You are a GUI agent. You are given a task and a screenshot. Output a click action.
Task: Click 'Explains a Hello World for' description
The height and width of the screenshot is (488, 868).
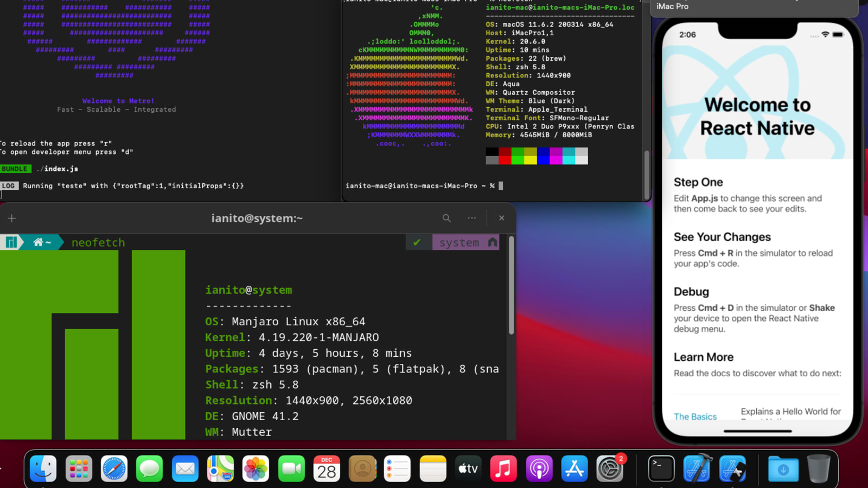[x=791, y=412]
